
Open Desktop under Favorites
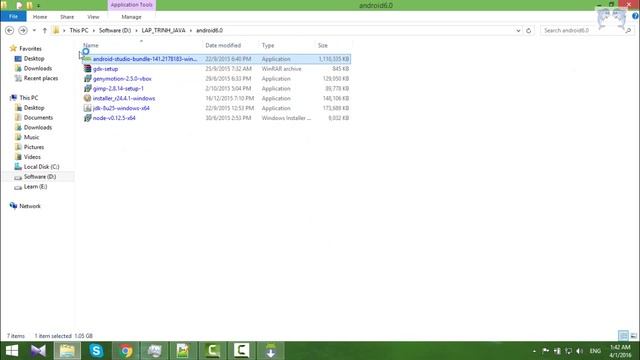(x=34, y=58)
